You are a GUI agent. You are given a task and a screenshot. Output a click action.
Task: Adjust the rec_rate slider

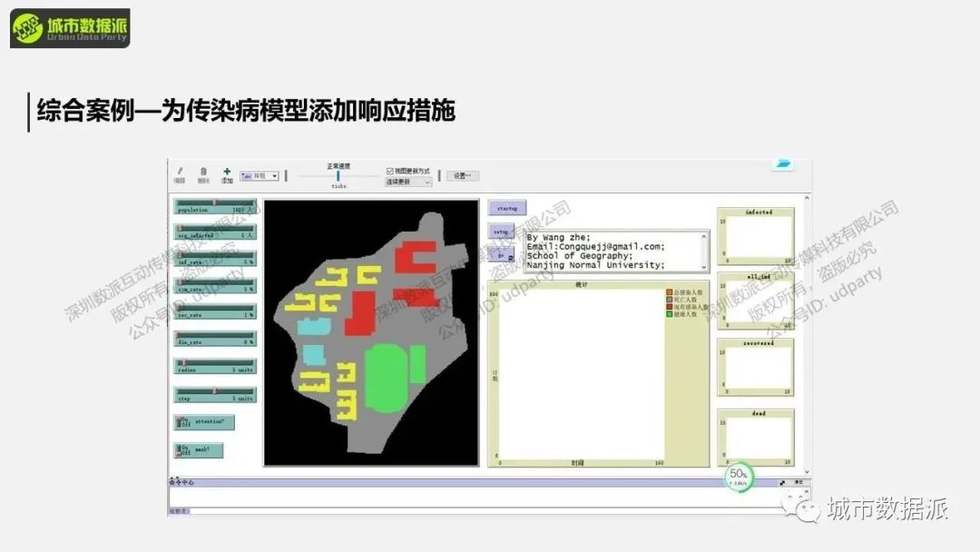[215, 311]
